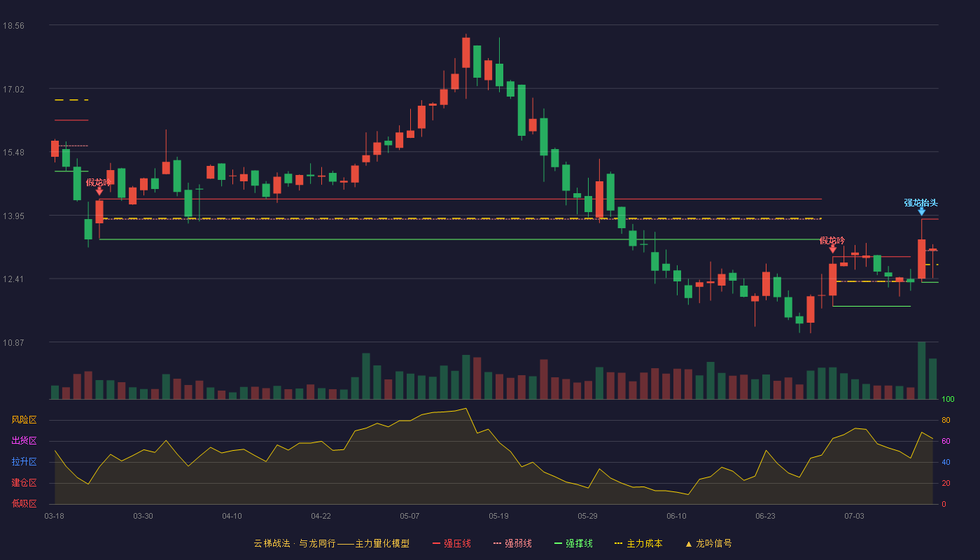This screenshot has width=980, height=560.
Task: Click the 05-19 date label
Action: coord(498,516)
